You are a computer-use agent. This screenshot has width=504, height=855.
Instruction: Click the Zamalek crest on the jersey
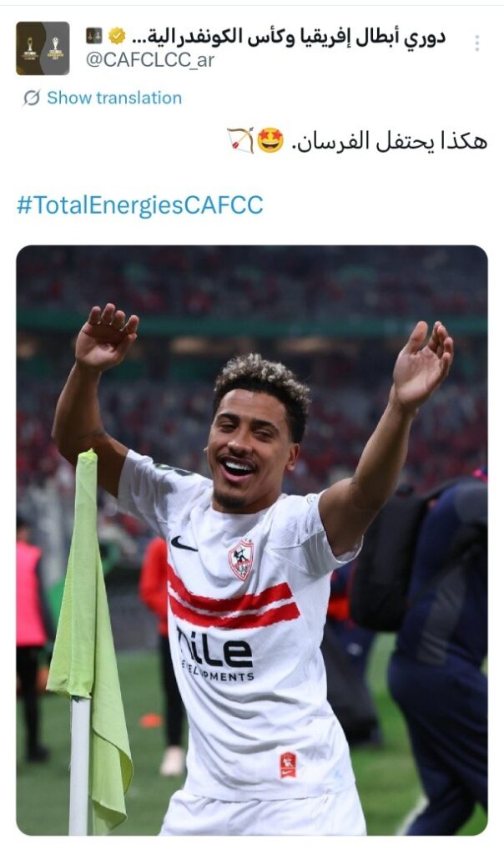click(241, 559)
